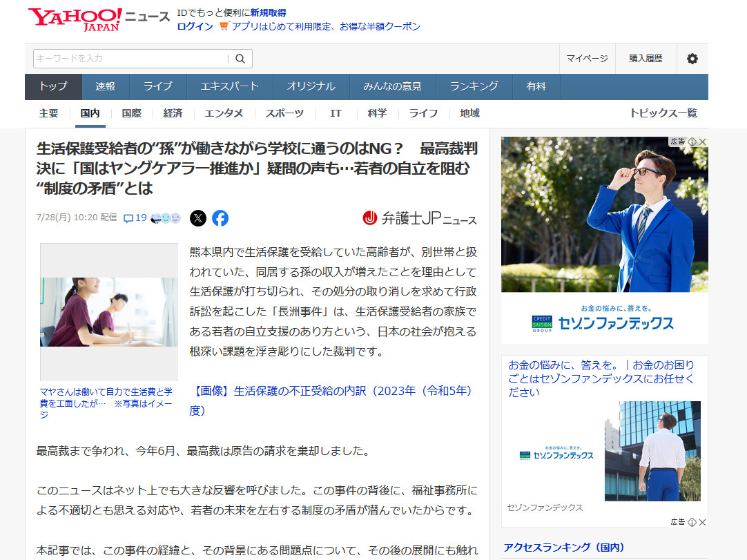The image size is (747, 560).
Task: Select the 経済 category
Action: (173, 113)
